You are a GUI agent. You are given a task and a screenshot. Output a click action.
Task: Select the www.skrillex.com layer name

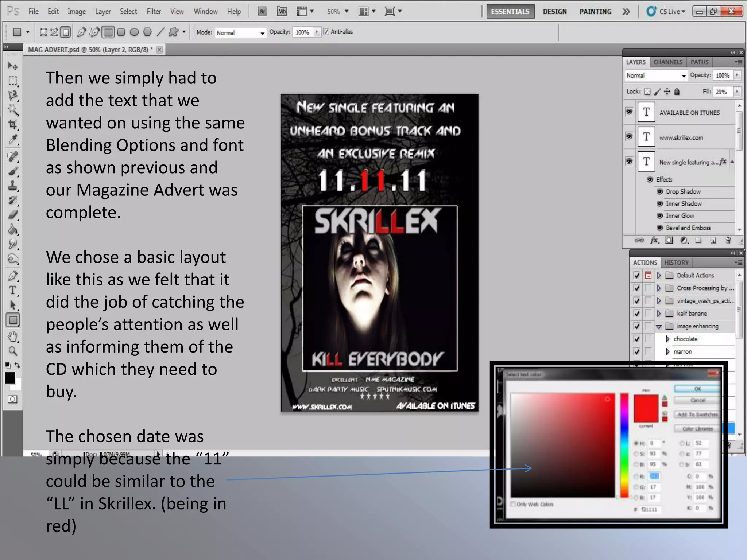(x=681, y=137)
